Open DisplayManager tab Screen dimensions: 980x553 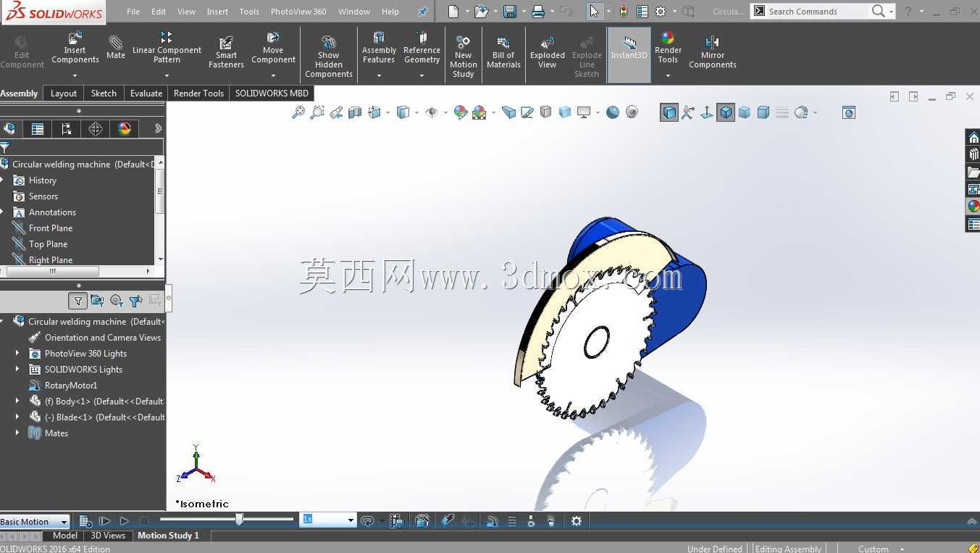125,128
